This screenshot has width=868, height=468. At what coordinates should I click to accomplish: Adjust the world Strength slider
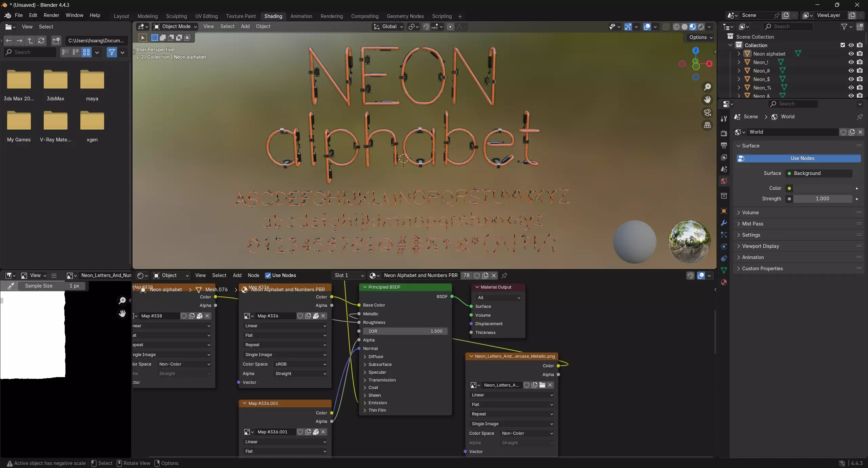(822, 199)
